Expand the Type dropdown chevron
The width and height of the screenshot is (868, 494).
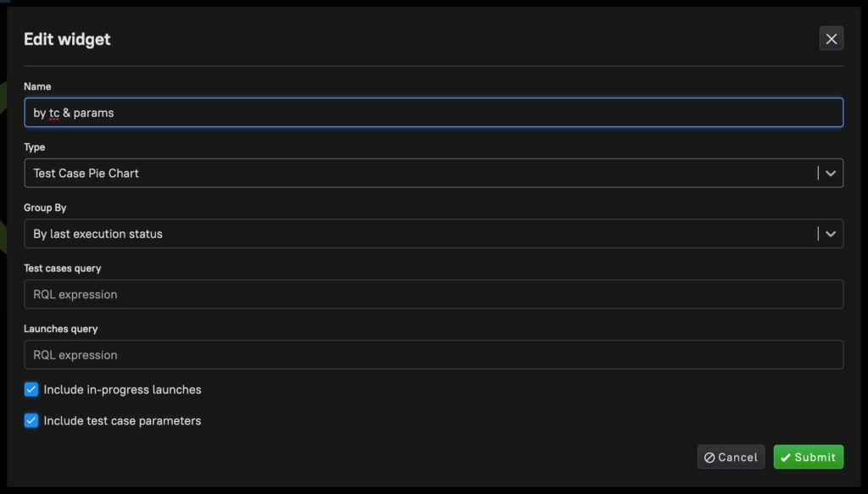831,173
